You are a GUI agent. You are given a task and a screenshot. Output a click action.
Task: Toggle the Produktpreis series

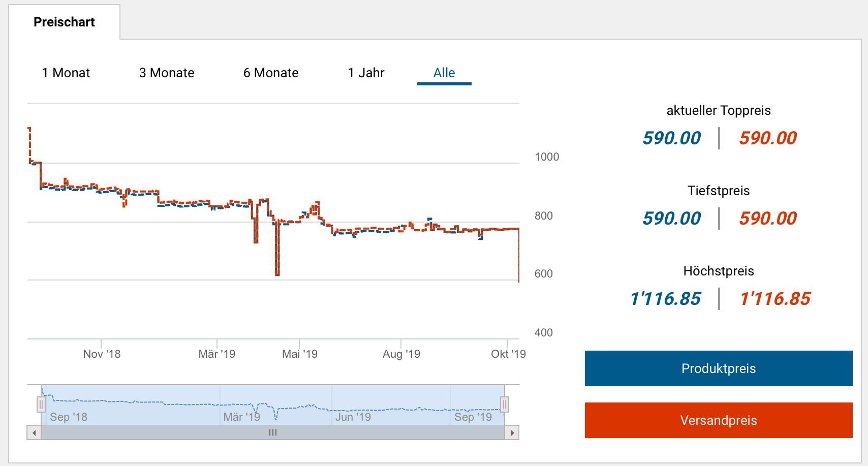[x=718, y=368]
